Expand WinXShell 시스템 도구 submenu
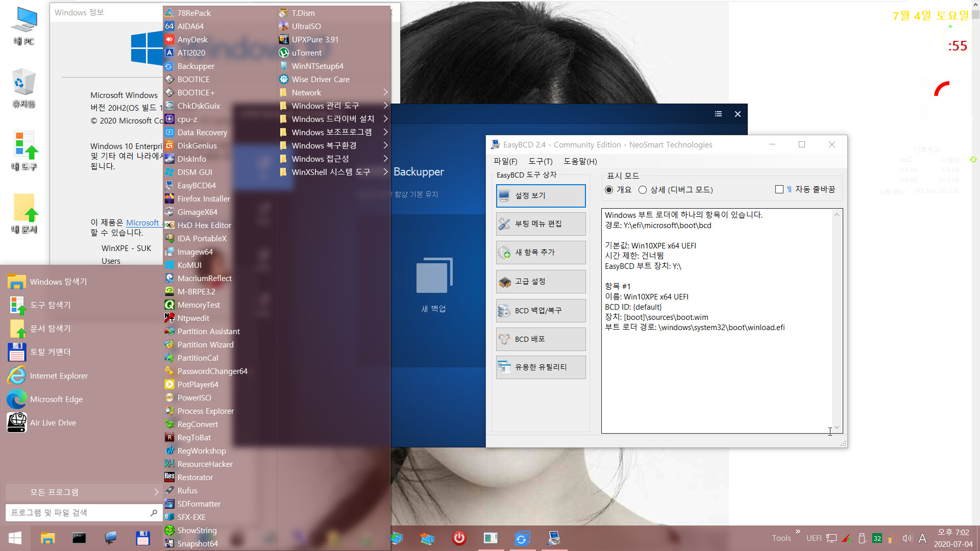Screen dimensions: 980x551 click(x=334, y=172)
